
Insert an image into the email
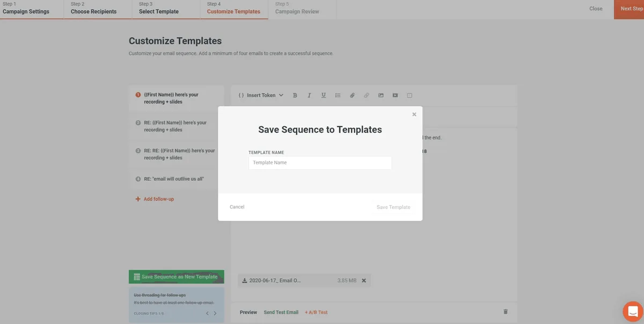[380, 95]
